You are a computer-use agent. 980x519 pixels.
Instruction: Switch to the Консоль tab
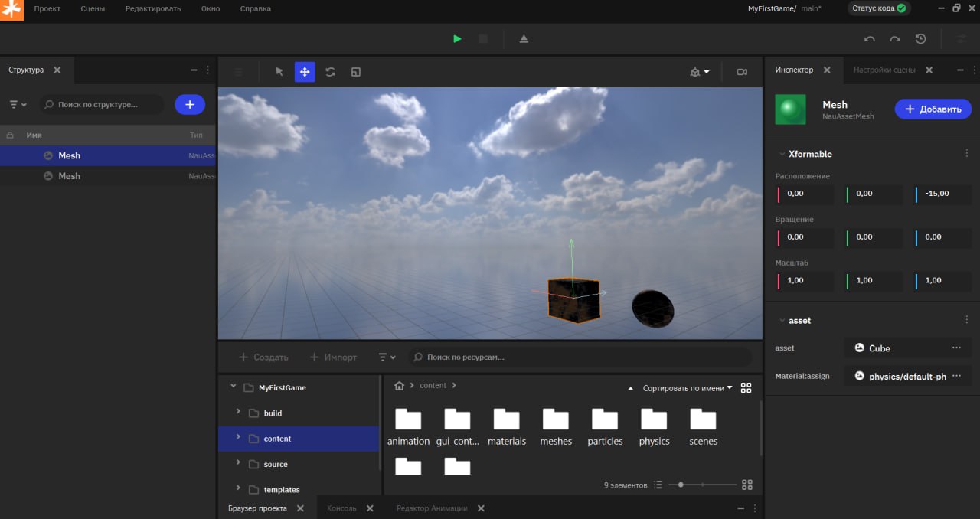coord(341,508)
